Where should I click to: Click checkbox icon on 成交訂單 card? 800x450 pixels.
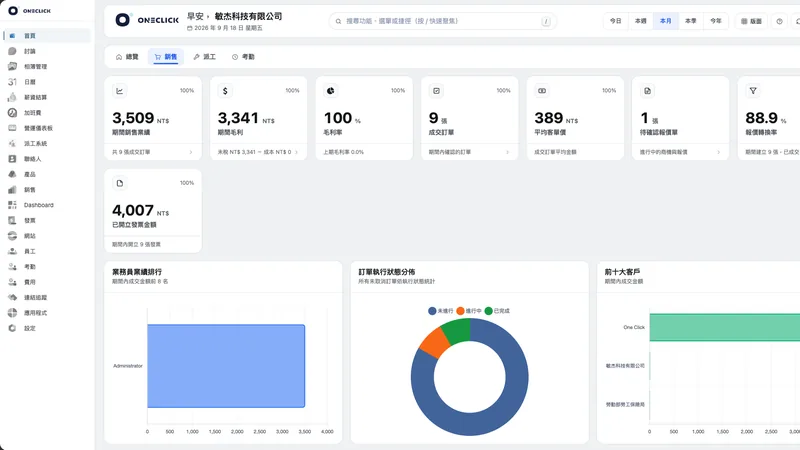[436, 91]
